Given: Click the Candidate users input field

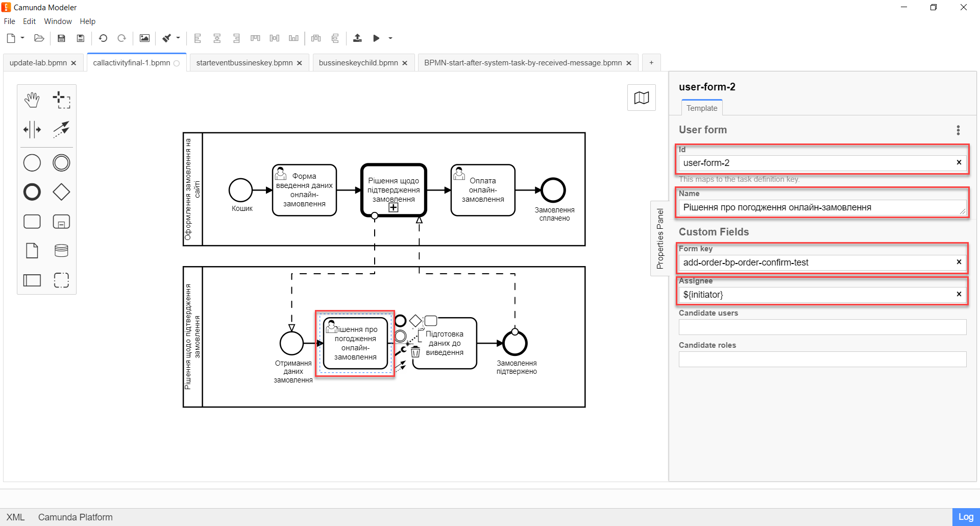Looking at the screenshot, I should (x=822, y=327).
